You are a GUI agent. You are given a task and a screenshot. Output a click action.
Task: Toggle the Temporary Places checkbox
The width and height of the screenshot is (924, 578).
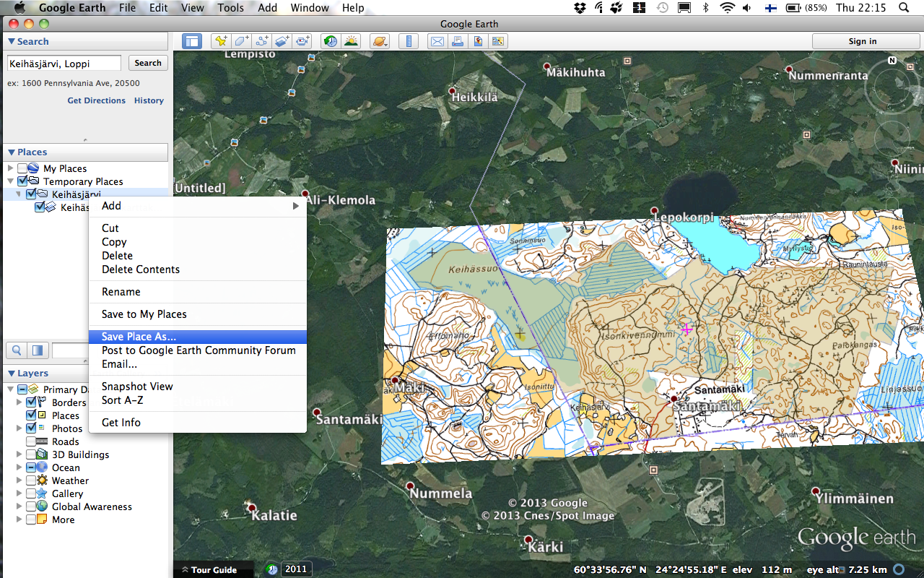pyautogui.click(x=22, y=181)
